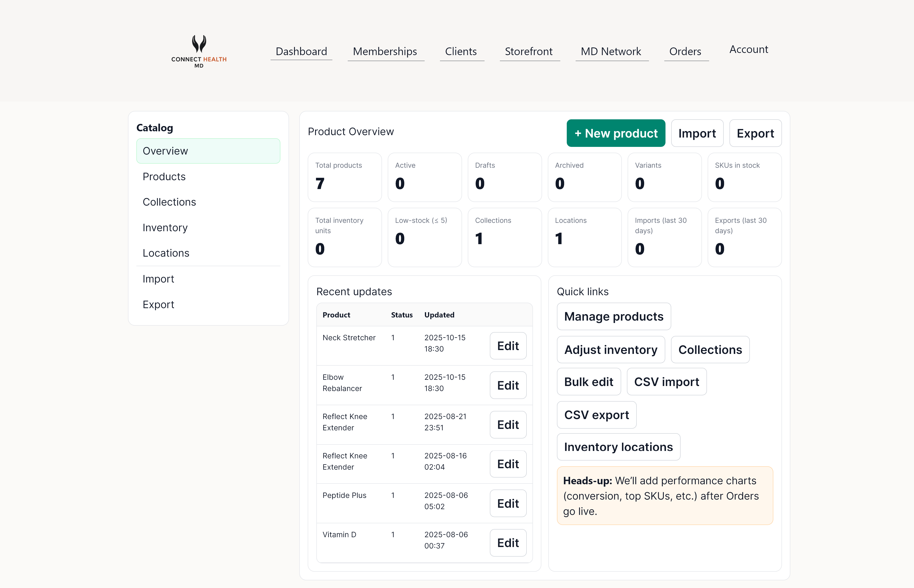Open Products from the Catalog sidebar
Viewport: 914px width, 588px height.
coord(164,176)
